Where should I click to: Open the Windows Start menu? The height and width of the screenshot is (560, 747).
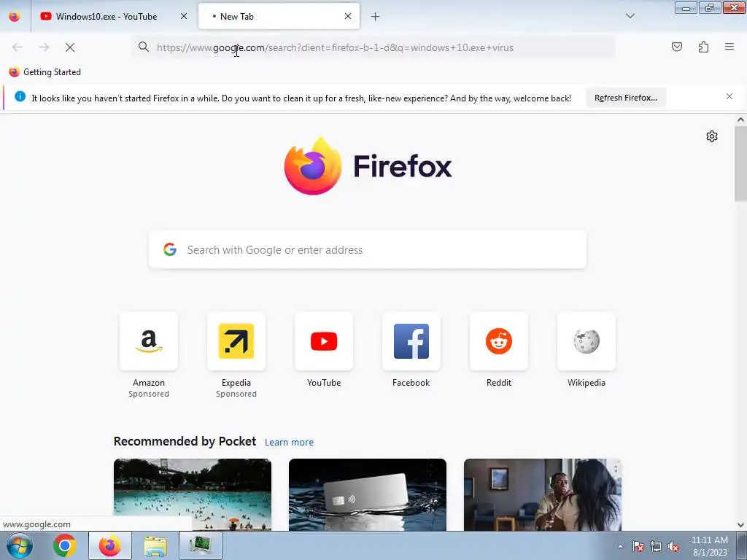(x=19, y=545)
